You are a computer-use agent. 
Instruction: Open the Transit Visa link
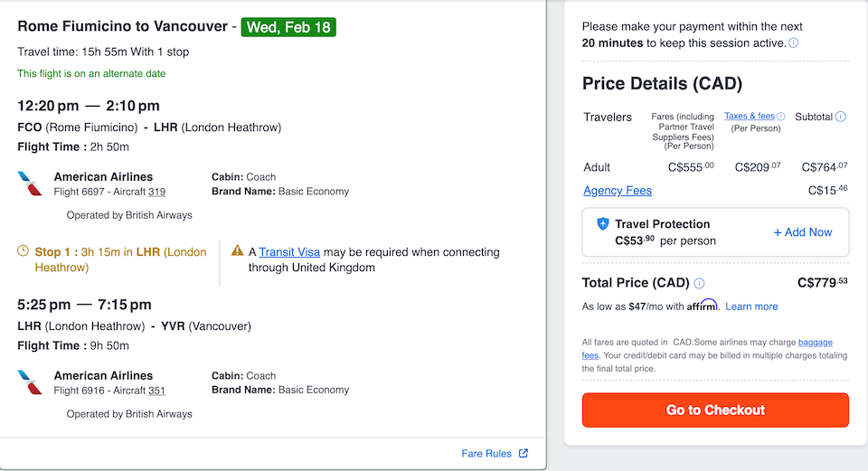coord(289,252)
